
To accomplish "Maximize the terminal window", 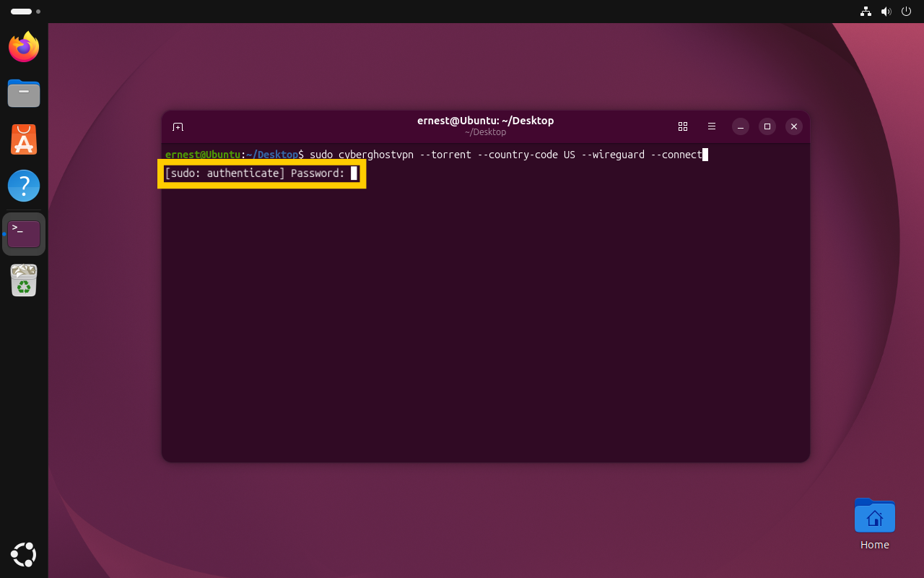I will (767, 126).
